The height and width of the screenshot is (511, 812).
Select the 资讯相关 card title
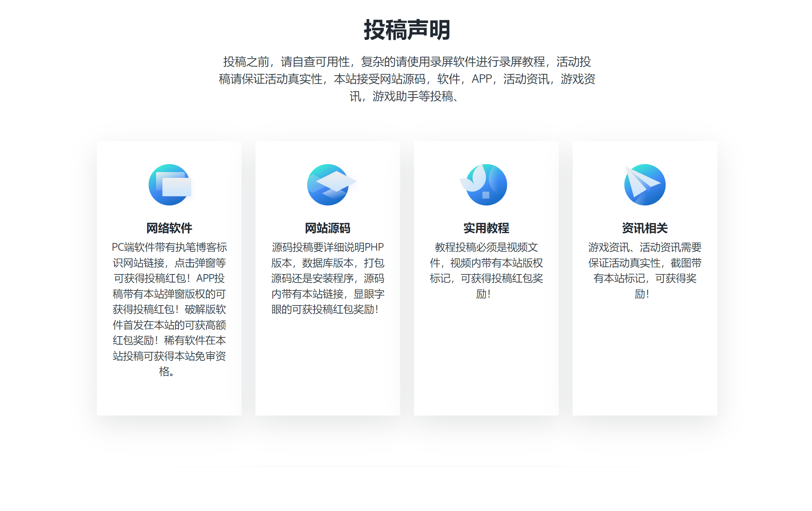tap(645, 228)
